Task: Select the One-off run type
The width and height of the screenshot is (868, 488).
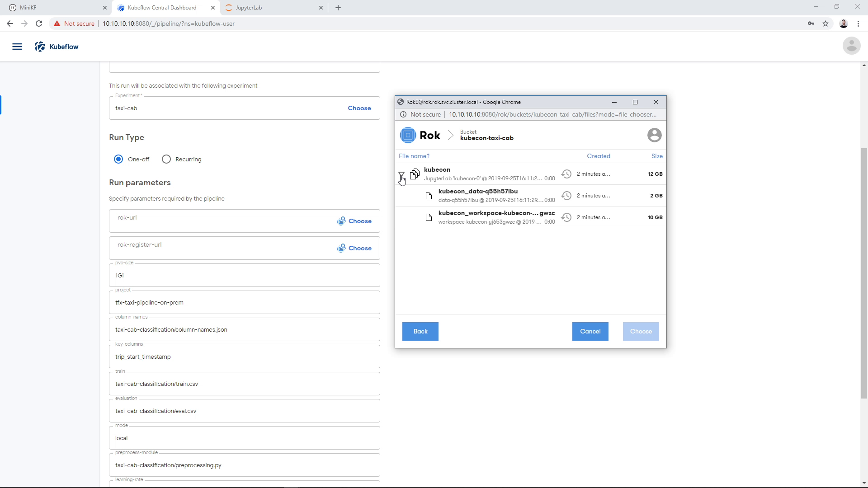Action: [x=118, y=159]
